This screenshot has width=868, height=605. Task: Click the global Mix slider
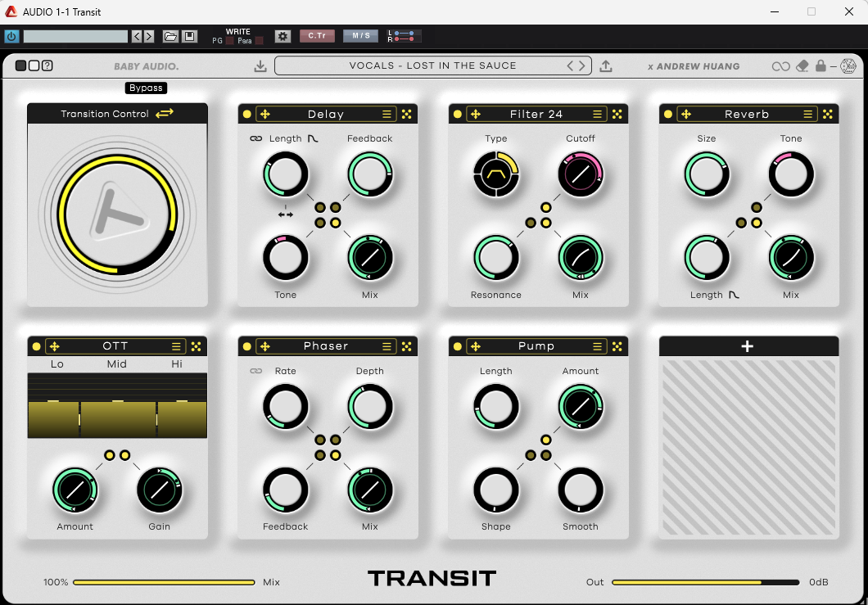click(164, 582)
